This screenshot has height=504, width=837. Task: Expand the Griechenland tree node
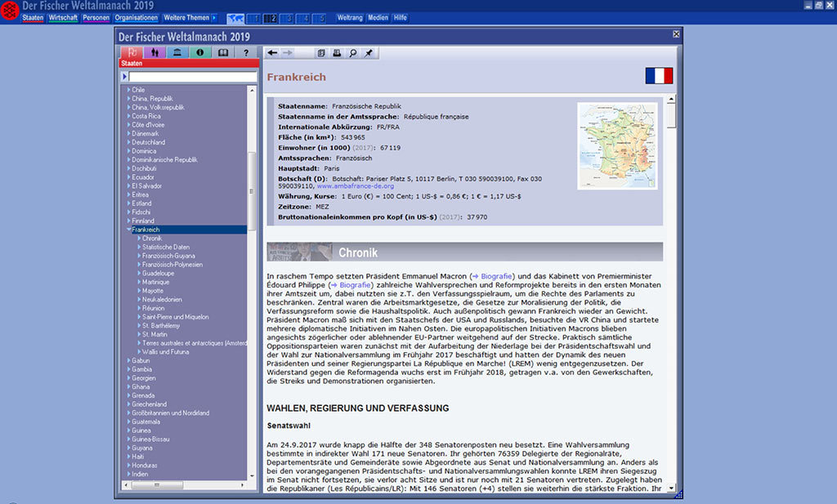click(x=128, y=404)
